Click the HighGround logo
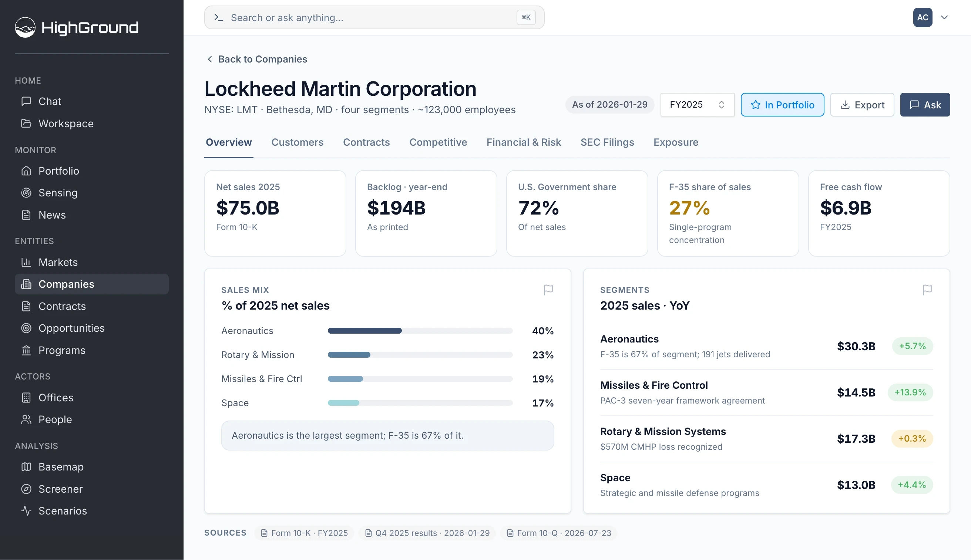The height and width of the screenshot is (560, 971). [77, 27]
